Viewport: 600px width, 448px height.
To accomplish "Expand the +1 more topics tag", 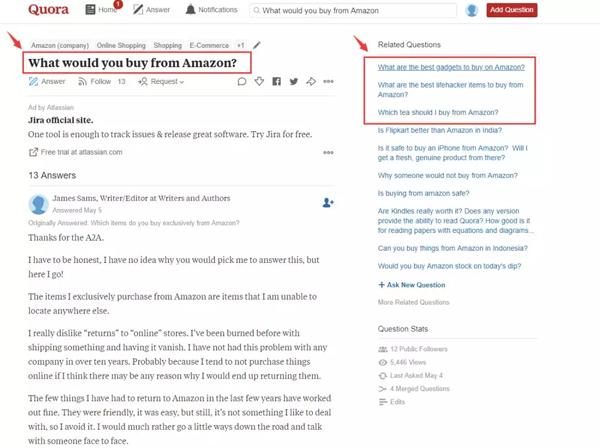I will click(x=240, y=46).
